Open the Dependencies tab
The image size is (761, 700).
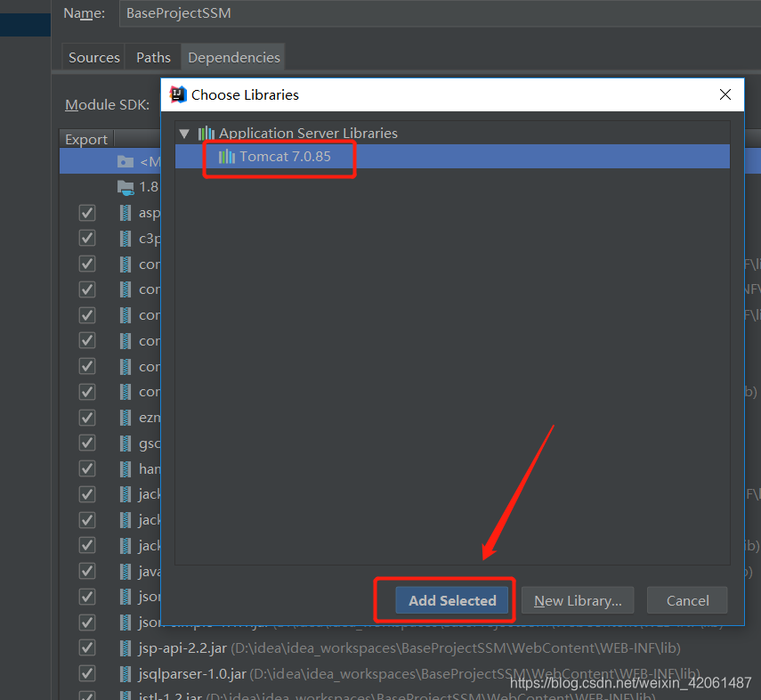click(x=233, y=57)
